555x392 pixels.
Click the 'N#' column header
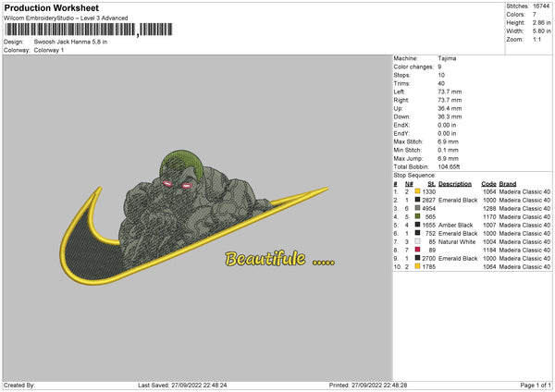click(409, 184)
